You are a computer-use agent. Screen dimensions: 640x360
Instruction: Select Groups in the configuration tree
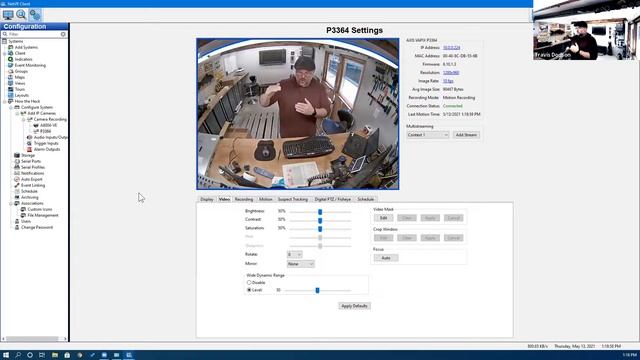21,71
